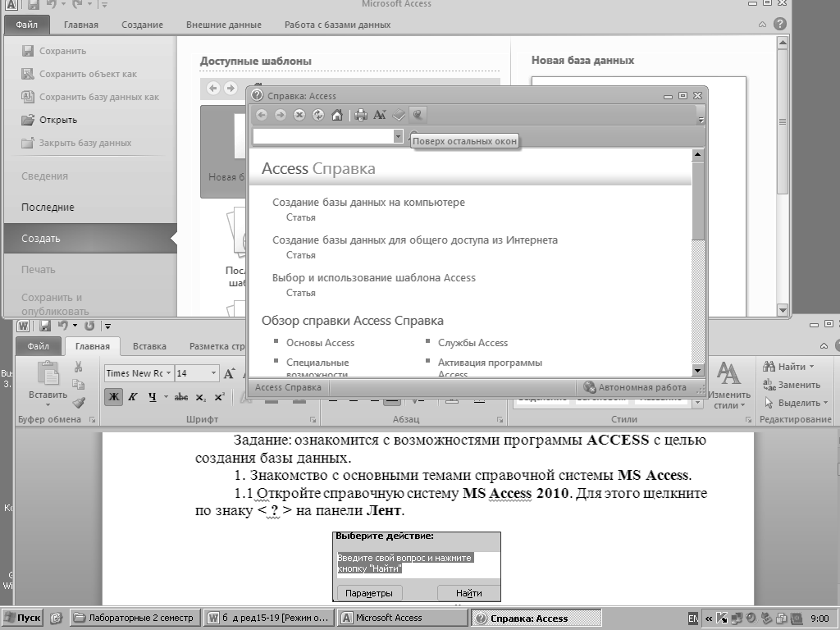Click Copy icon in Word clipboard group
Screen dimensions: 840x630
click(78, 385)
